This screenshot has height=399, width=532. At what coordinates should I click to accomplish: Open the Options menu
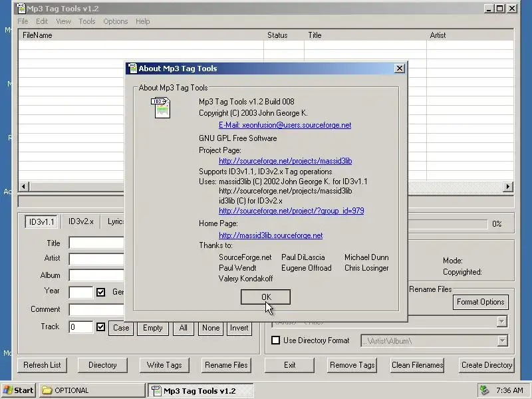pyautogui.click(x=115, y=21)
